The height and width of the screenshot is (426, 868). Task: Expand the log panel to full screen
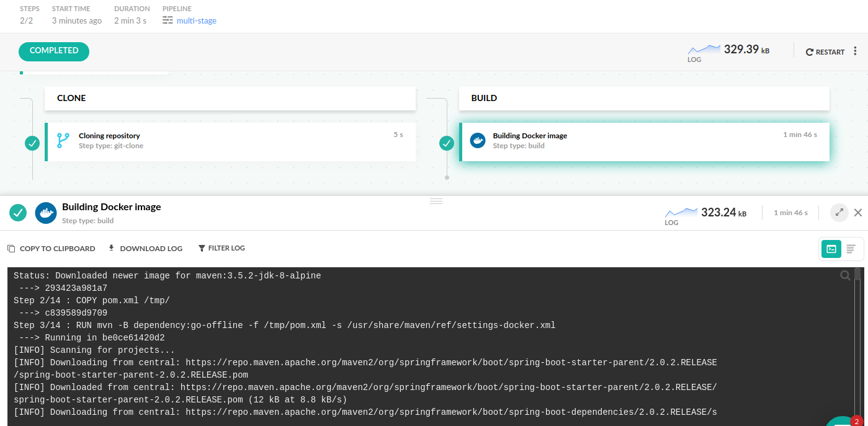click(839, 213)
